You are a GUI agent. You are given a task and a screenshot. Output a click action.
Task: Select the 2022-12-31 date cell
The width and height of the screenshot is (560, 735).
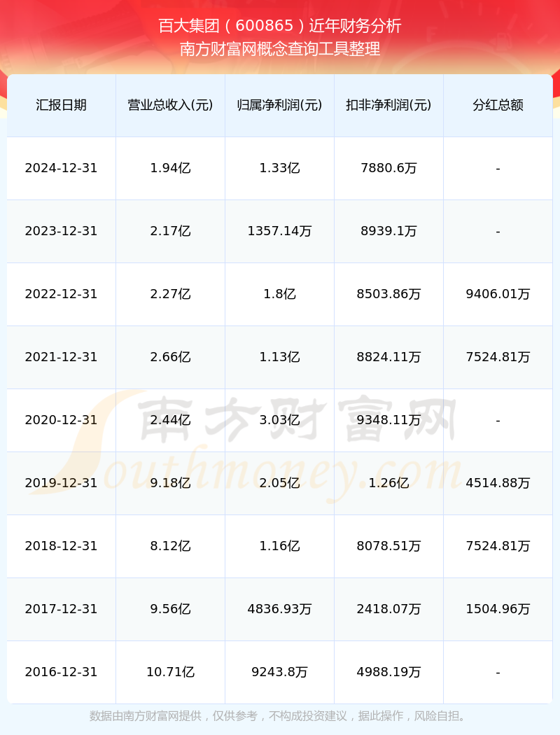(62, 294)
